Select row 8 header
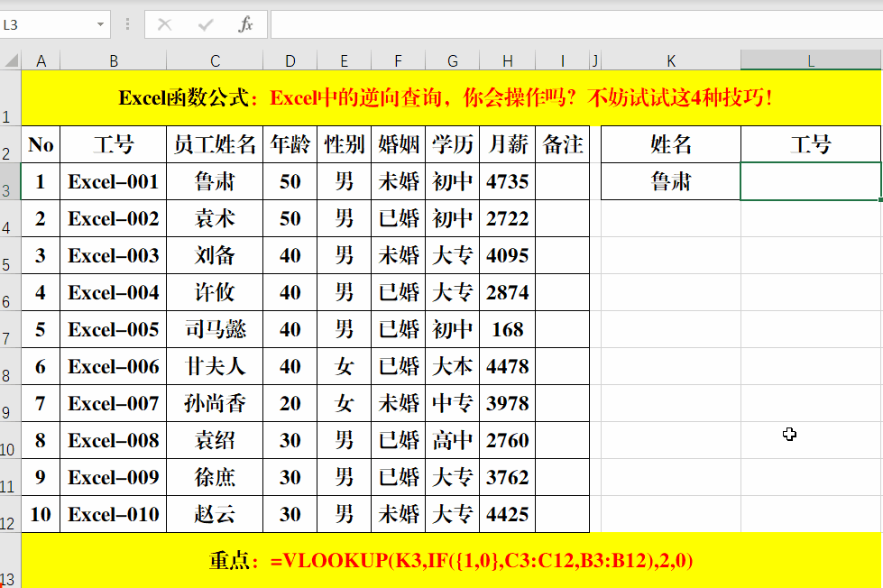883x588 pixels. [10, 367]
